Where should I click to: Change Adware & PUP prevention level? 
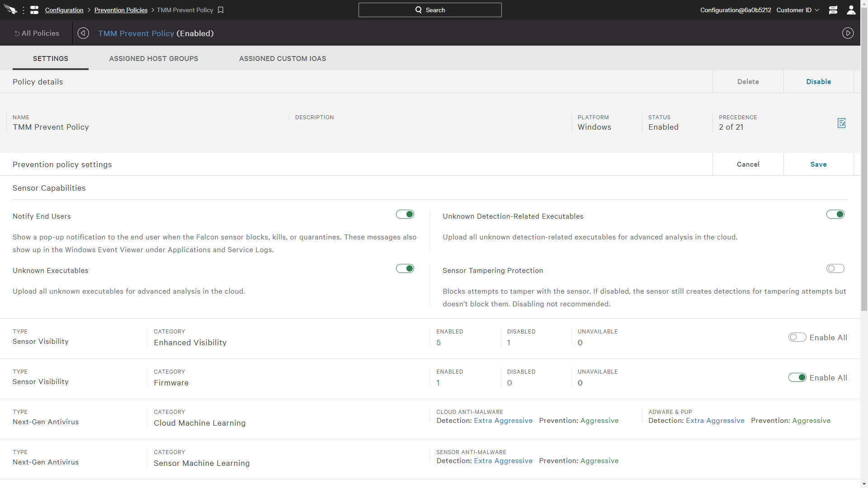tap(811, 421)
